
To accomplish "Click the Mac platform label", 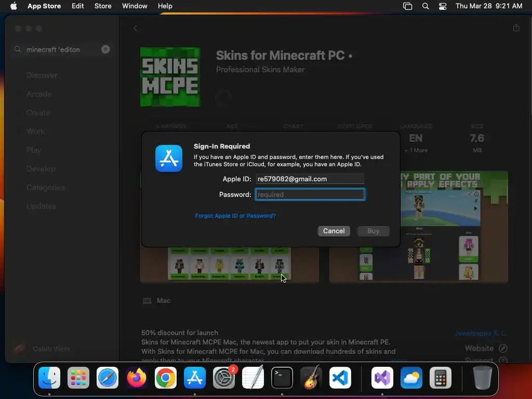I will click(x=163, y=301).
